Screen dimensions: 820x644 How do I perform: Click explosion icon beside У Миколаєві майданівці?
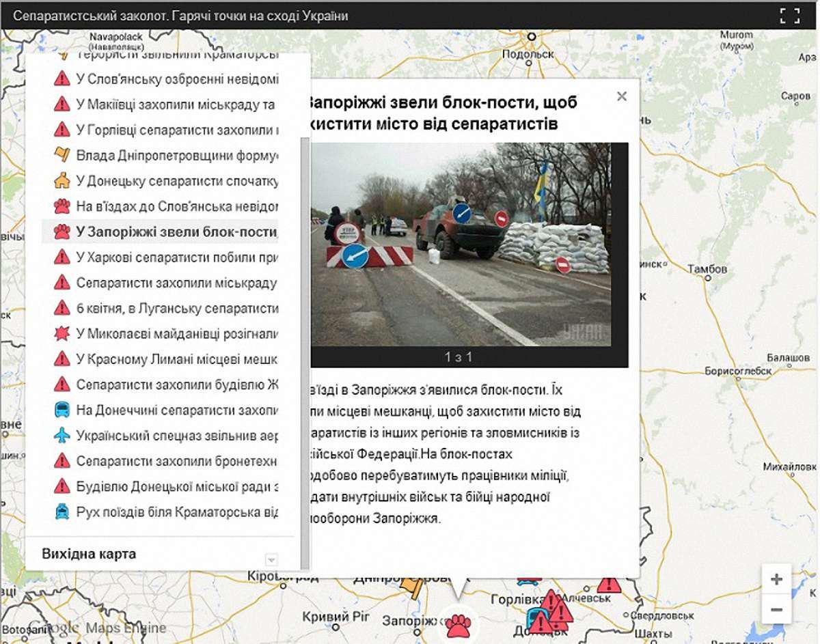point(62,334)
